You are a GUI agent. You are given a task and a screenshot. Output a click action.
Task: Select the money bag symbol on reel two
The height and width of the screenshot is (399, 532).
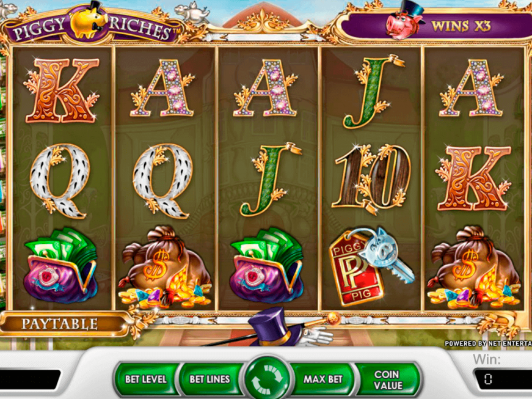[164, 267]
